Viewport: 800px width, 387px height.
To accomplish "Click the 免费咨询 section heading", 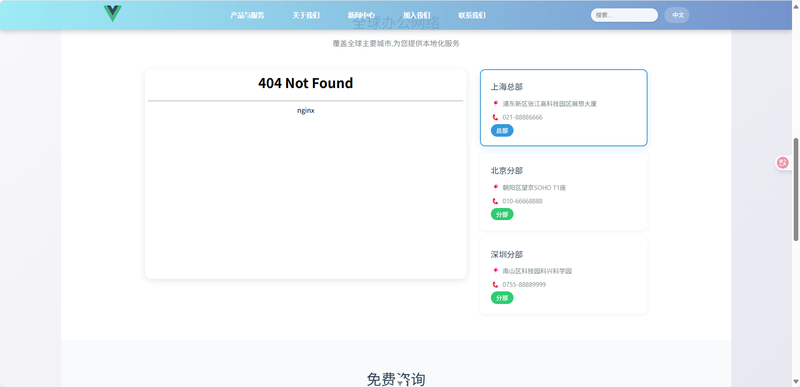I will [396, 379].
